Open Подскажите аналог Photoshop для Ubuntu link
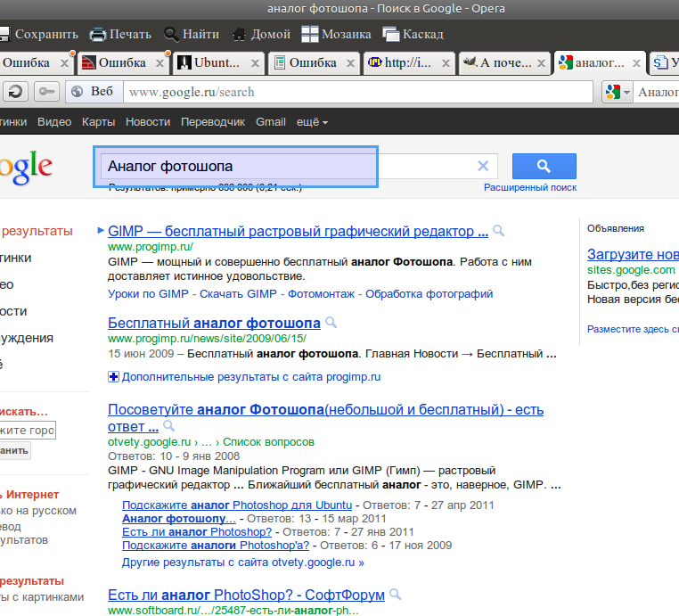The width and height of the screenshot is (679, 616). (x=237, y=505)
